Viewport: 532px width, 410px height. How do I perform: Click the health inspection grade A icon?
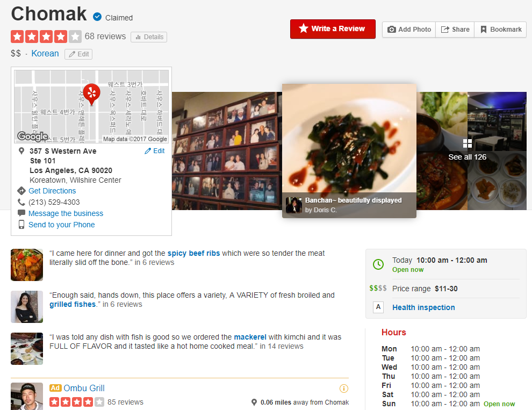tap(378, 307)
